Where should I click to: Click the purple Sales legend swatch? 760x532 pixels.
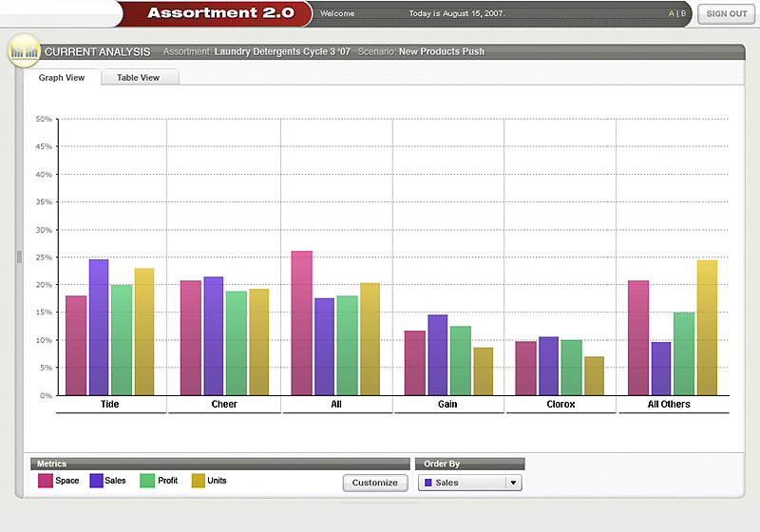(97, 481)
